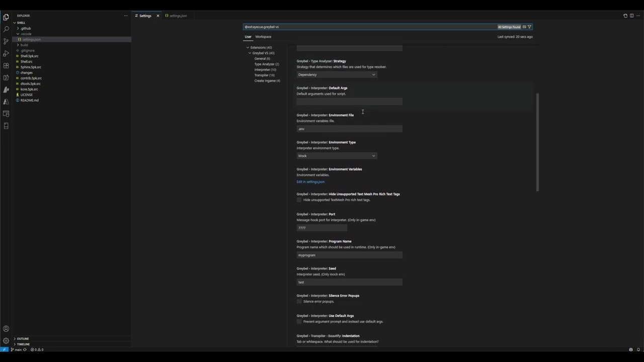Image resolution: width=644 pixels, height=362 pixels.
Task: Toggle Hide Unsupported Text Mesh Pro Rich Text Tags
Action: [x=299, y=200]
